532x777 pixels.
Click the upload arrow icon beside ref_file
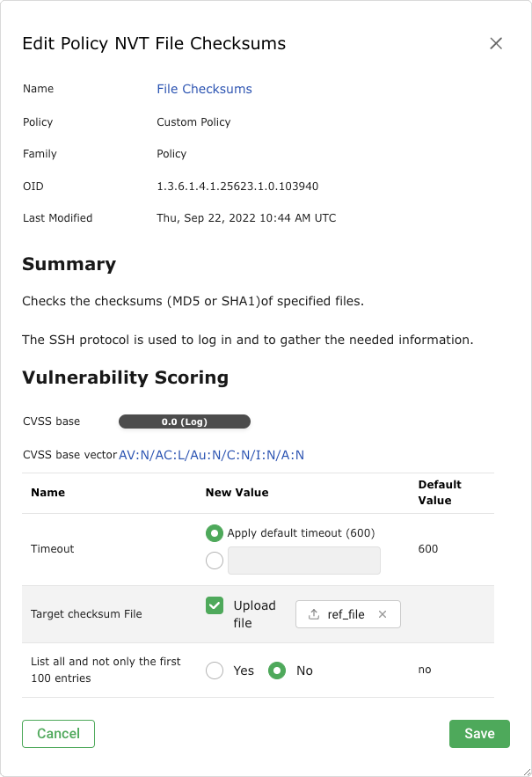click(x=314, y=614)
